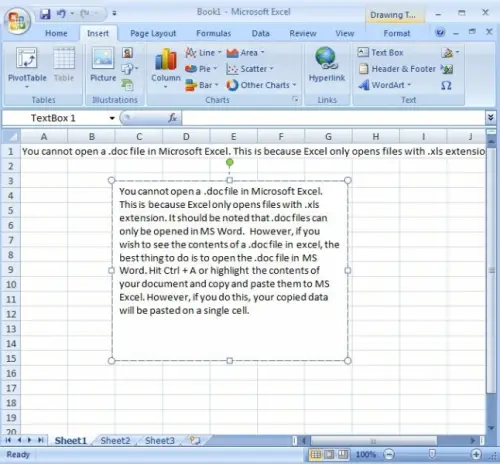Go to the last sheet tab

coord(41,440)
